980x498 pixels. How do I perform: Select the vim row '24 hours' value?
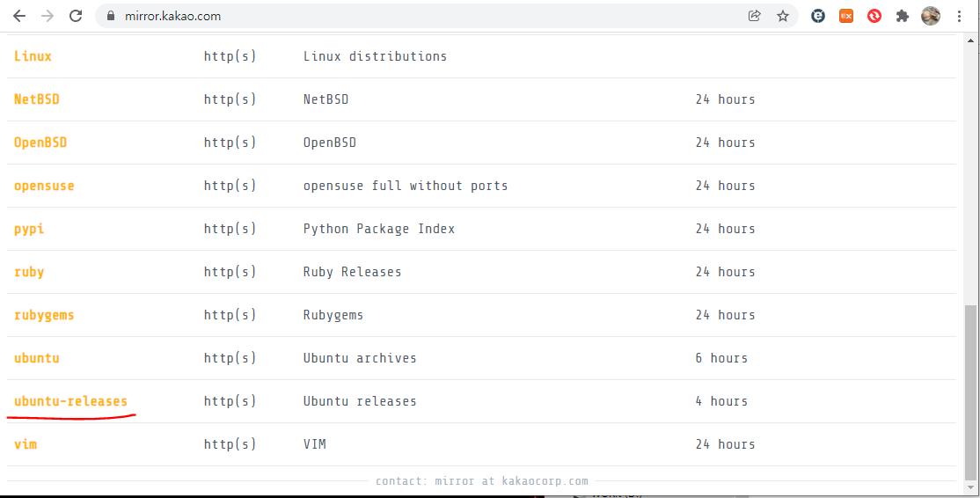coord(725,444)
